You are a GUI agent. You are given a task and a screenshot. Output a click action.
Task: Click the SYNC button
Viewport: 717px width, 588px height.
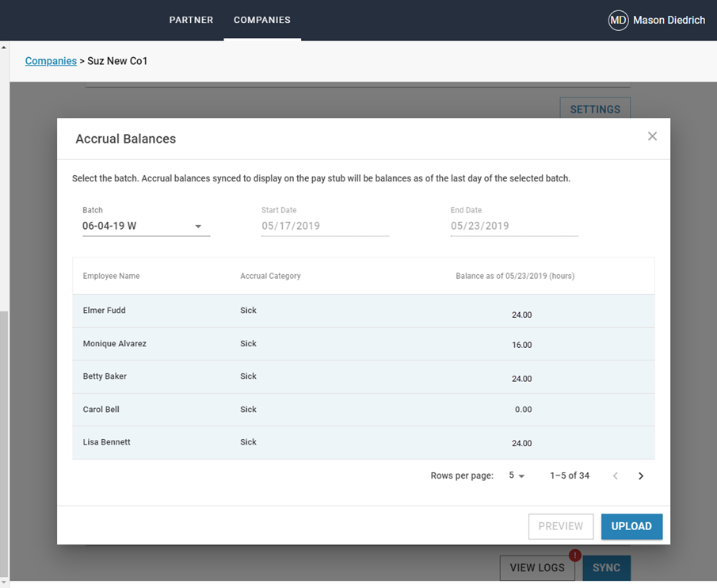click(x=606, y=567)
